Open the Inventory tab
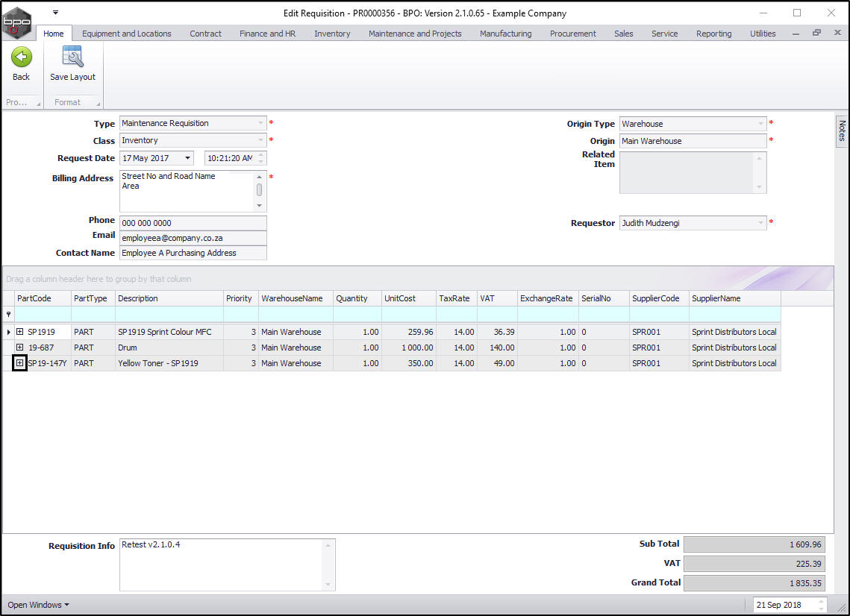This screenshot has height=616, width=850. point(332,33)
